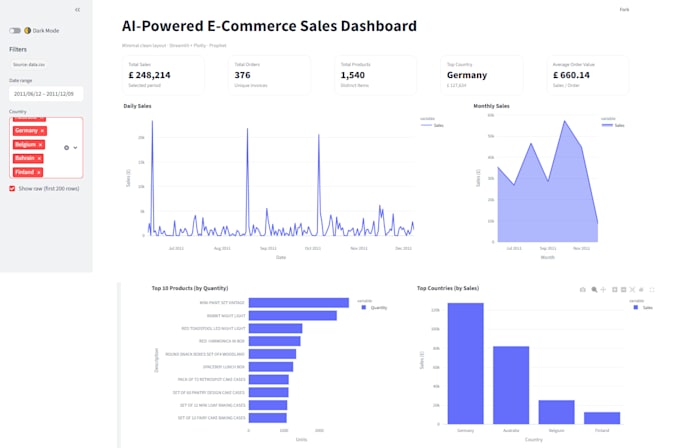The image size is (680, 448).
Task: Click the Germany axis label under Top Countries
Action: tap(465, 431)
